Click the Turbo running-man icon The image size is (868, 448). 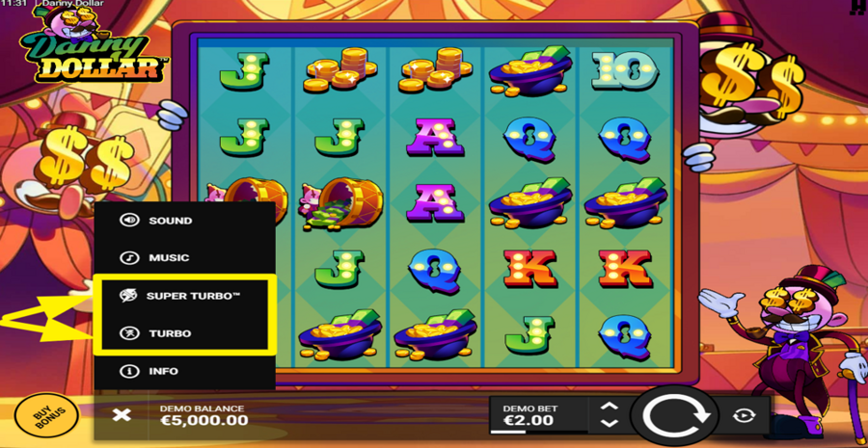coord(129,333)
